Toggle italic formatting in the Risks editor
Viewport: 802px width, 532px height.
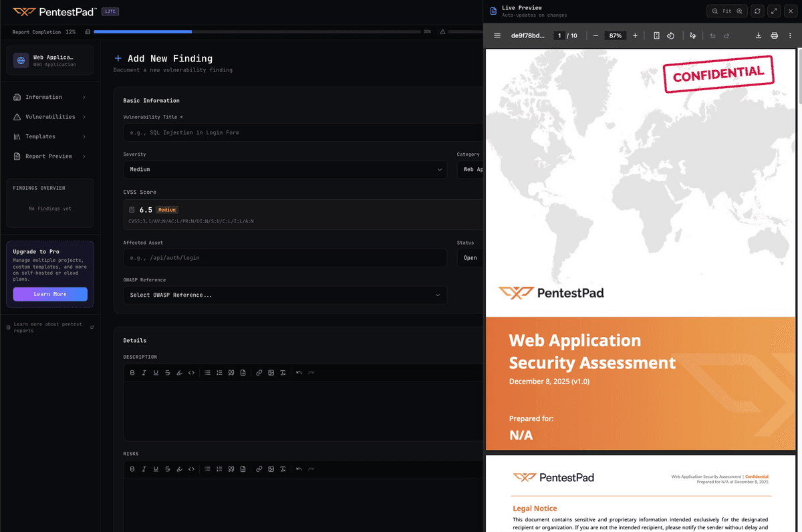(x=144, y=469)
